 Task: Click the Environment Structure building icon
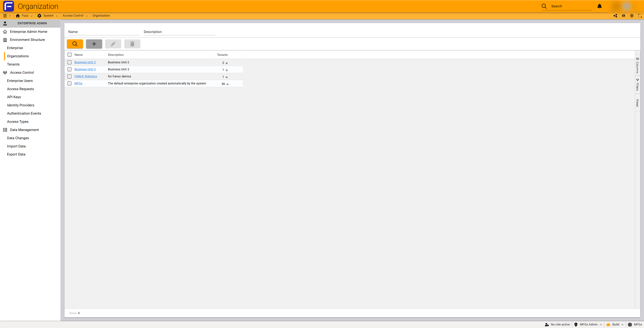(x=5, y=40)
